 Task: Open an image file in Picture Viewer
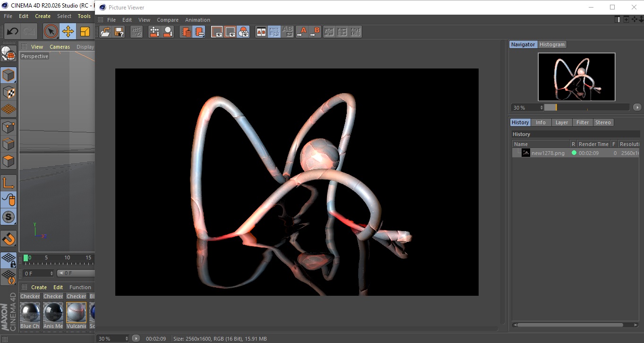[105, 32]
